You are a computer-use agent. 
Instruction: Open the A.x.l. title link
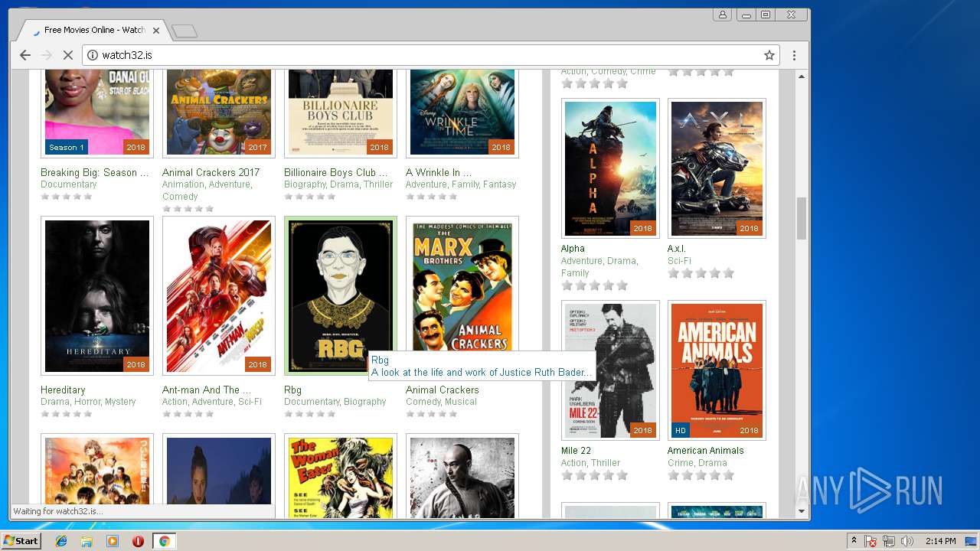pos(677,249)
